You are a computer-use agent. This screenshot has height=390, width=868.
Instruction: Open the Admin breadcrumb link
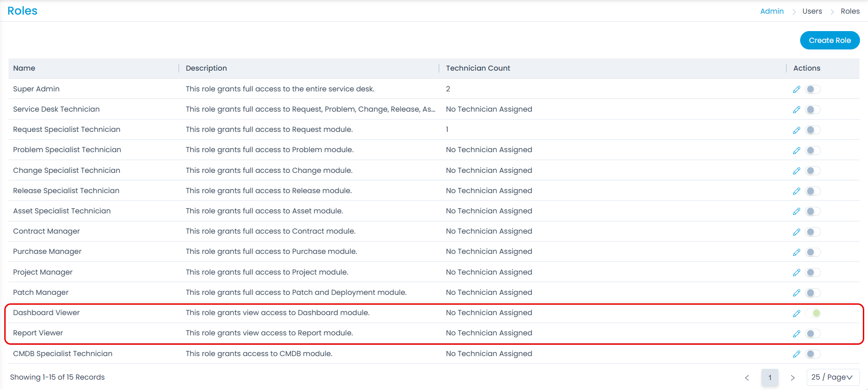coord(771,11)
